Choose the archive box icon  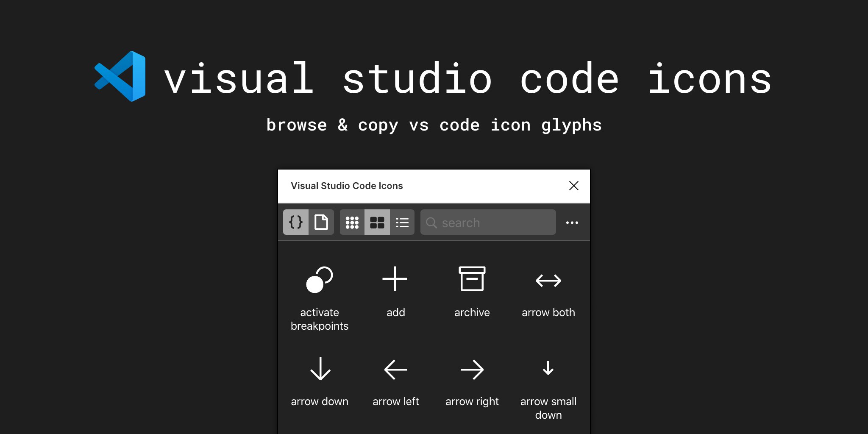(472, 278)
